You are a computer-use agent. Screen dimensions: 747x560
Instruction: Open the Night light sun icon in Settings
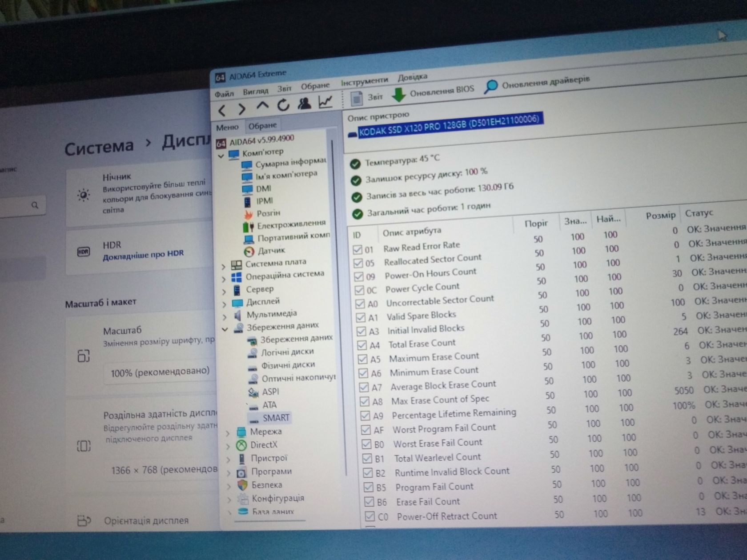pos(83,194)
